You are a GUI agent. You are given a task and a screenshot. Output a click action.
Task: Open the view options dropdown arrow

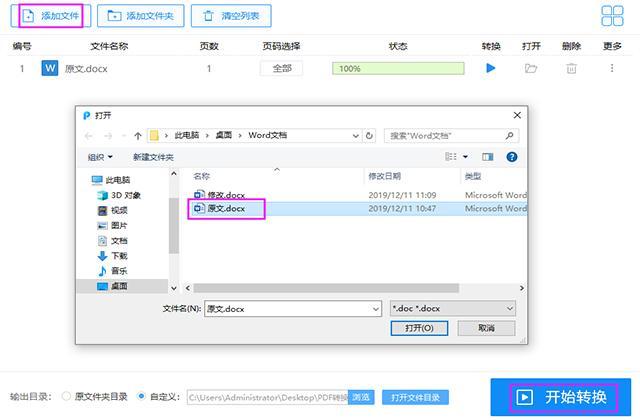tap(465, 157)
